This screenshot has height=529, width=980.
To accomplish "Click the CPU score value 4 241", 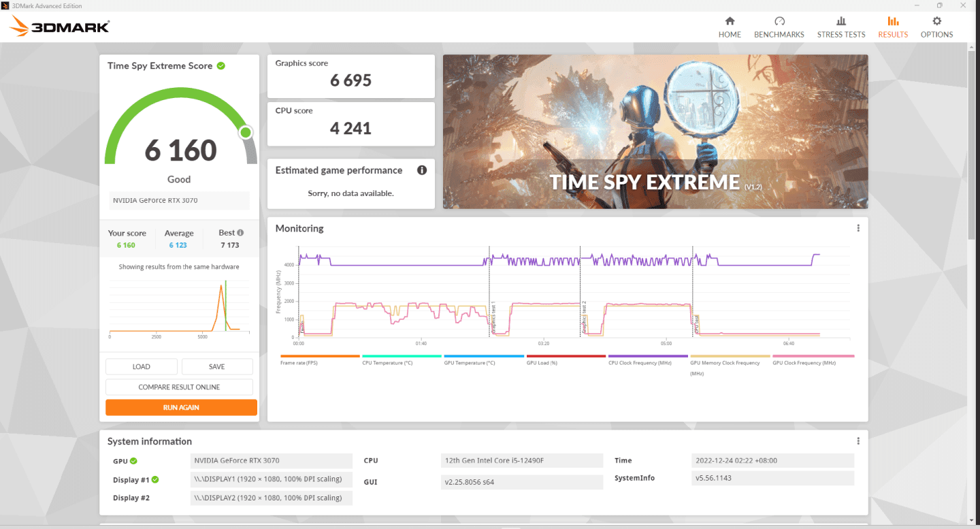I will [351, 128].
